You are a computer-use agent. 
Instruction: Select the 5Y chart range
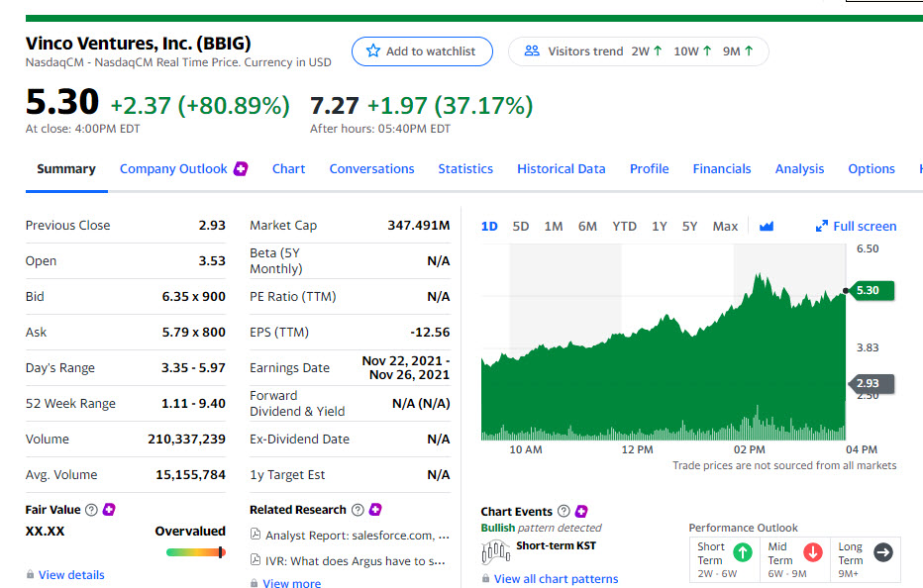coord(689,226)
